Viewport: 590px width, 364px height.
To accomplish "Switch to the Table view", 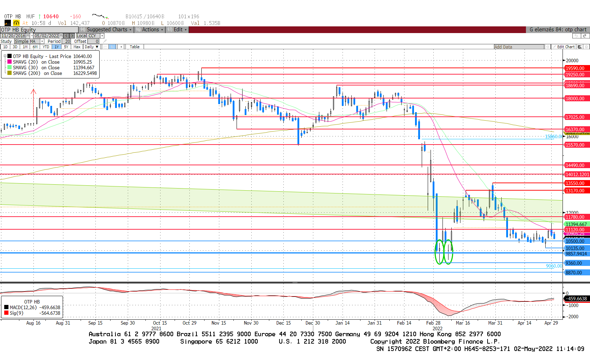I will click(x=134, y=47).
